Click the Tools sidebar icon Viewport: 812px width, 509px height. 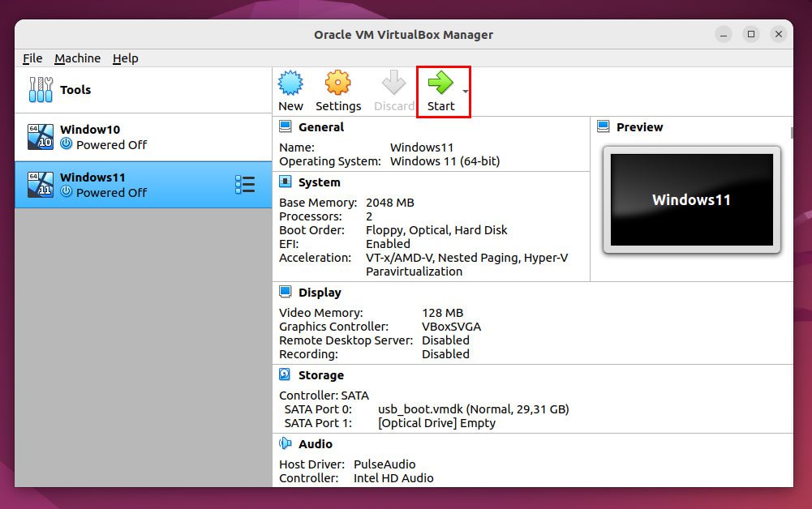41,89
